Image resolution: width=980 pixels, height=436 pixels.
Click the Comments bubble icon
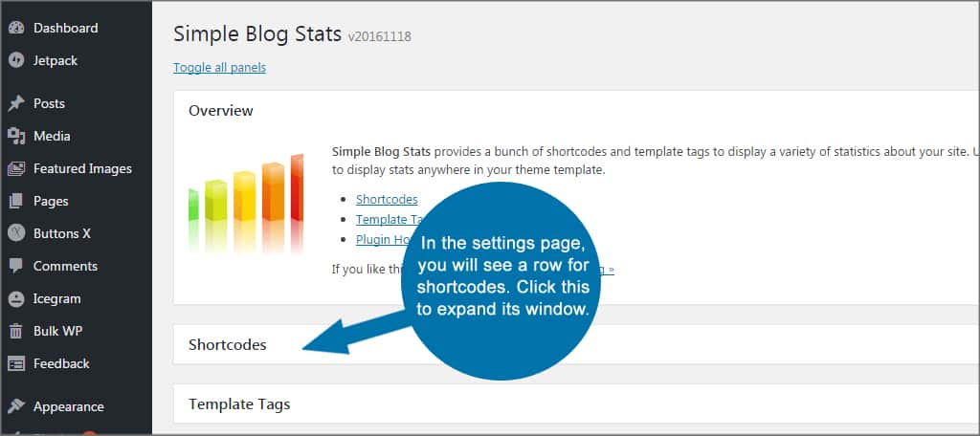(15, 266)
